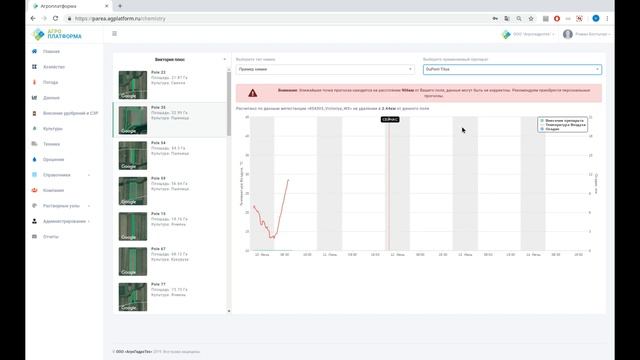Expand the field list header dropdown arrow
The image size is (640, 360).
click(x=224, y=60)
